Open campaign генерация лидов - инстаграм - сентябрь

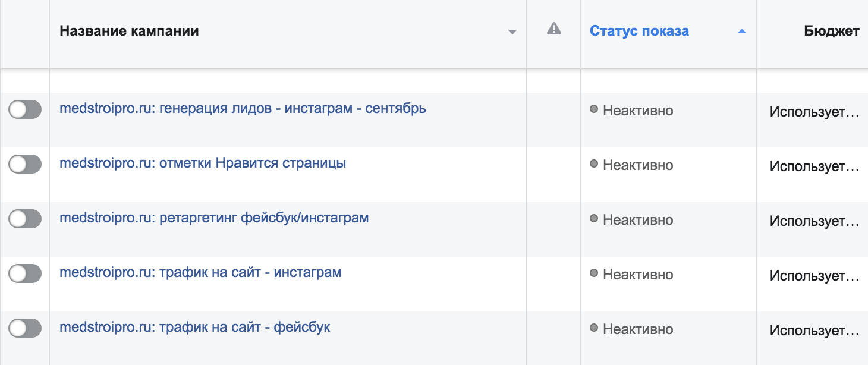click(x=243, y=109)
